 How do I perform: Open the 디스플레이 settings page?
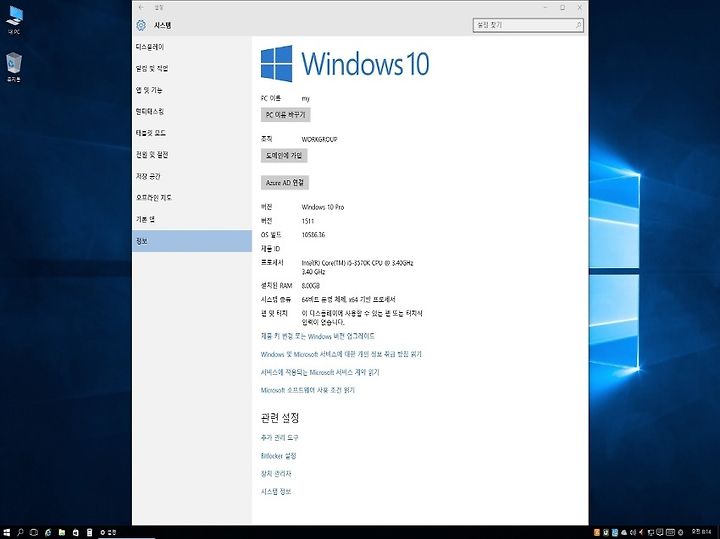191,47
